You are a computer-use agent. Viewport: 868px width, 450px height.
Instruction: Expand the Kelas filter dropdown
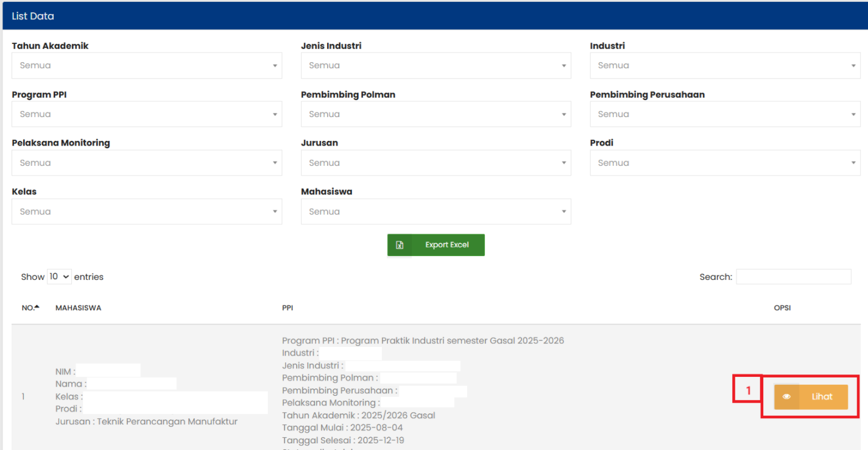pyautogui.click(x=147, y=212)
